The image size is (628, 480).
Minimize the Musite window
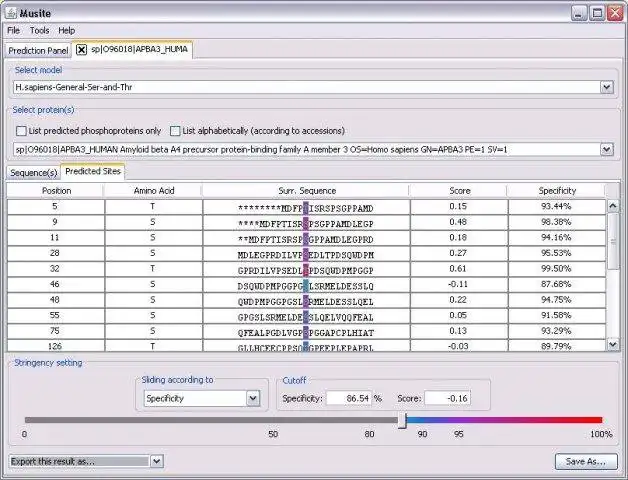[x=579, y=13]
